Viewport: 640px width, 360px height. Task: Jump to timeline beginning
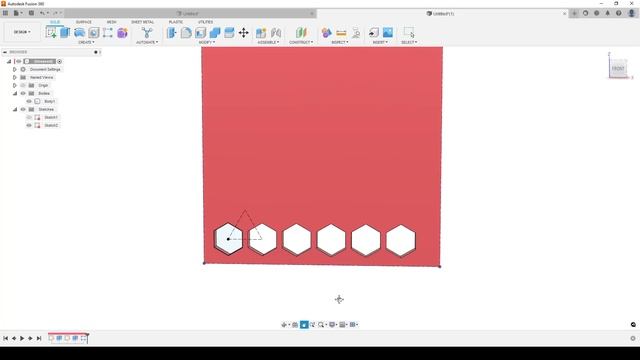click(x=6, y=338)
